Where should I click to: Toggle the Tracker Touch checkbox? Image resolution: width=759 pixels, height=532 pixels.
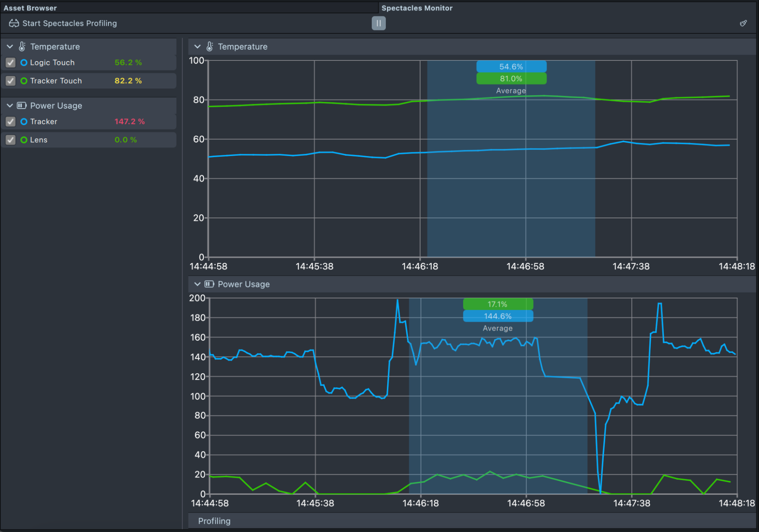coord(11,81)
